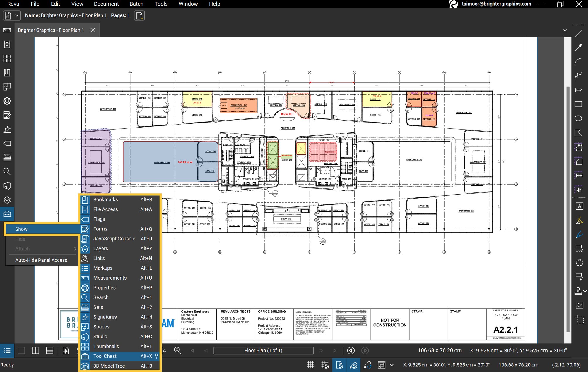Select the Text box tool on right toolbar
Viewport: 588px width, 372px height.
(x=579, y=206)
